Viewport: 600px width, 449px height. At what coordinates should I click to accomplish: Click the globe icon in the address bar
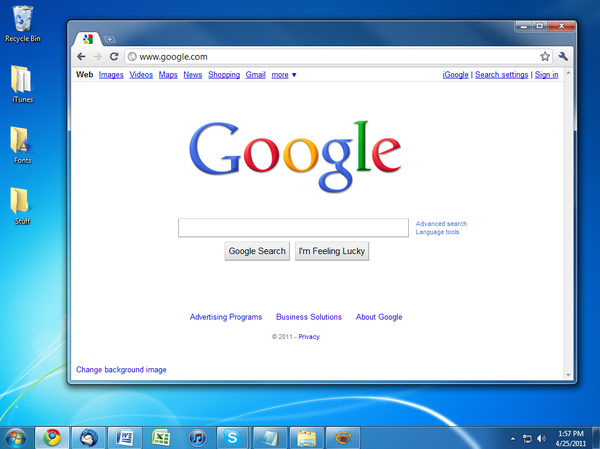point(132,57)
